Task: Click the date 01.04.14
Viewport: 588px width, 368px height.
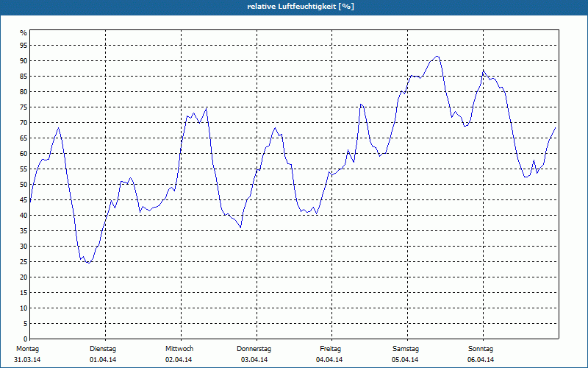Action: coord(103,360)
